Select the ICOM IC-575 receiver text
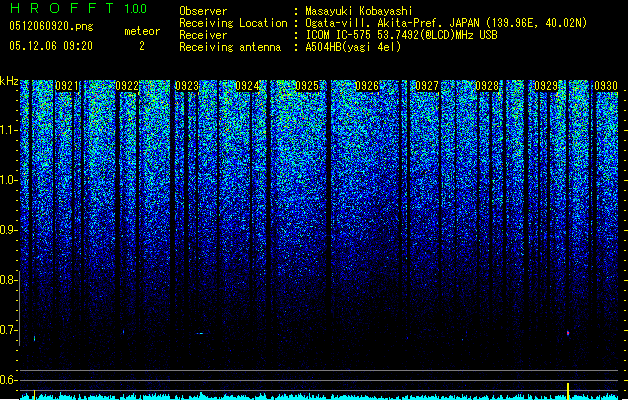This screenshot has height=400, width=629. [x=401, y=35]
